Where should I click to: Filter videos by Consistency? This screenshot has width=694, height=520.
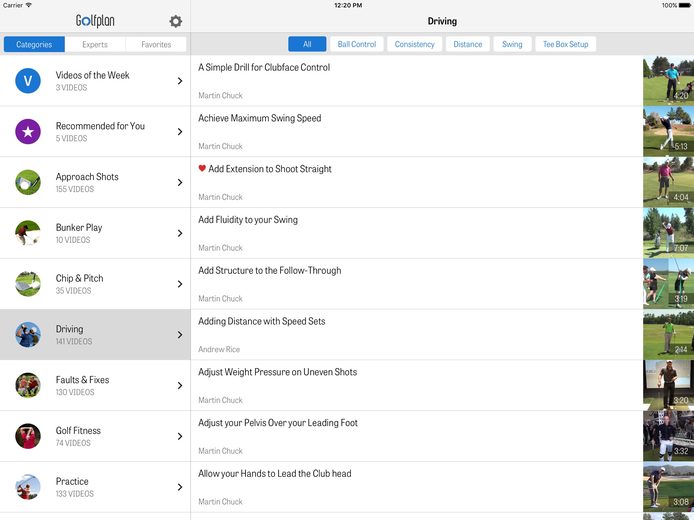point(414,44)
